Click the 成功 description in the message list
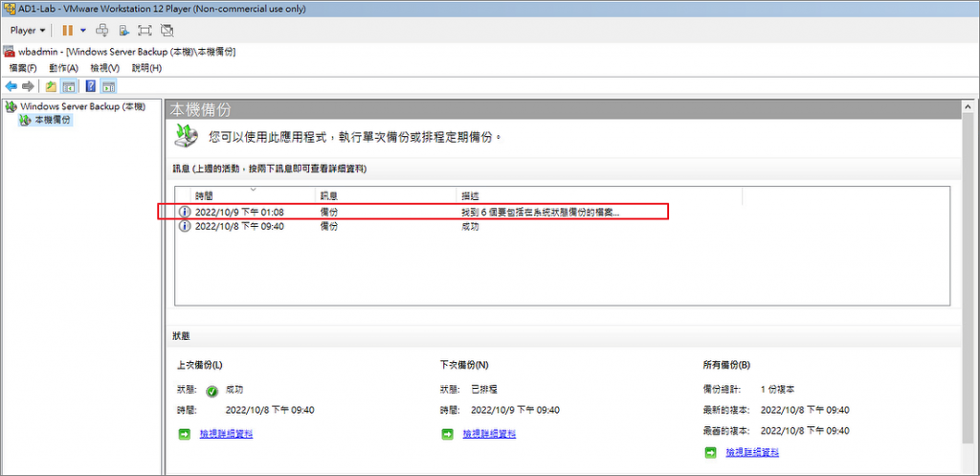 470,226
